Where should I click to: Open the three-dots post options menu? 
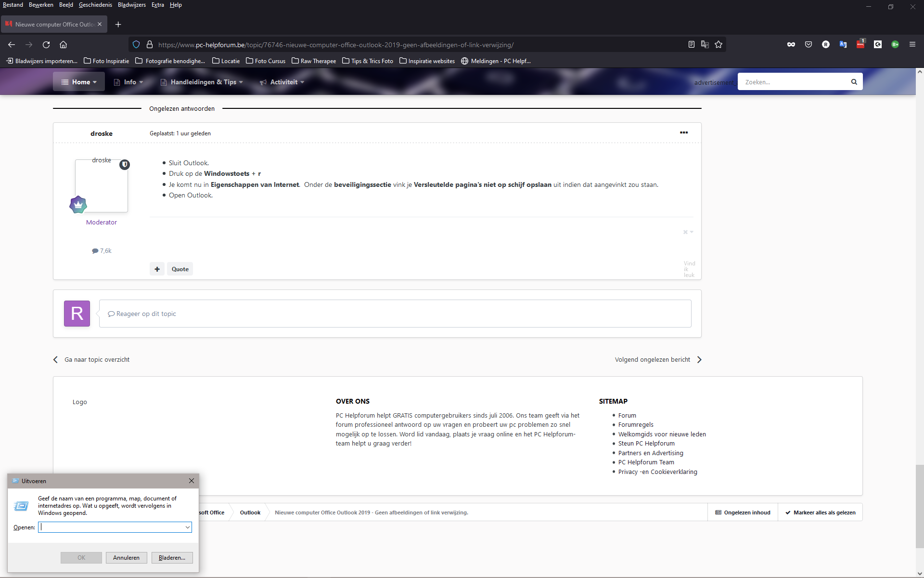683,132
